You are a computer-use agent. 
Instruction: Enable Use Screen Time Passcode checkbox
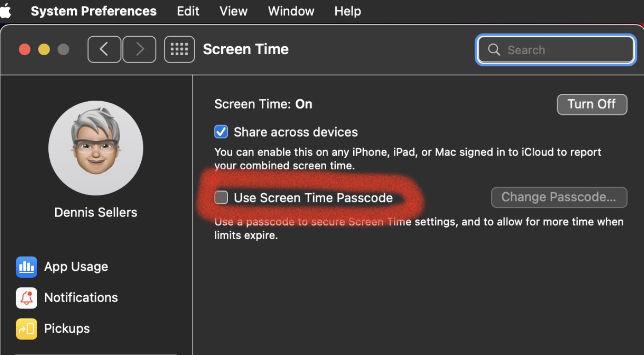pyautogui.click(x=221, y=198)
